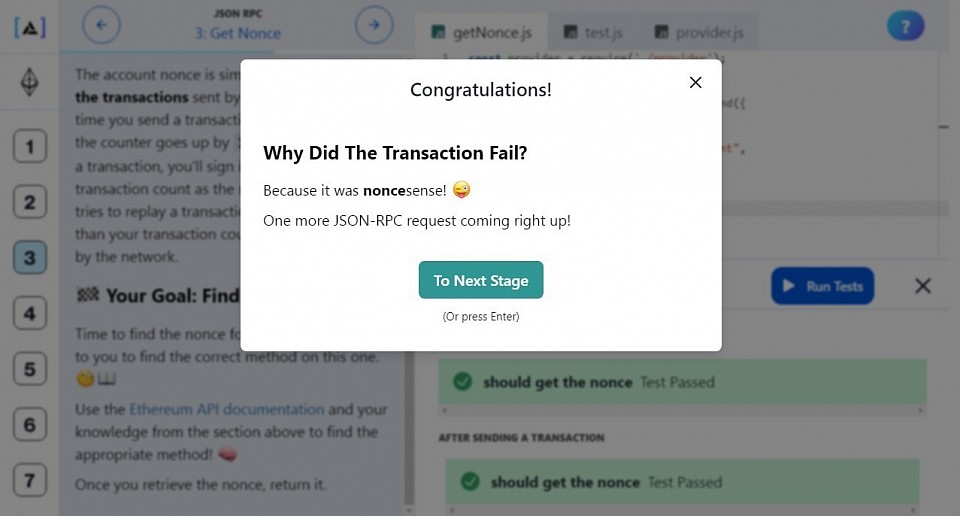This screenshot has height=516, width=960.
Task: Select stage 7 in sidebar
Action: point(29,480)
